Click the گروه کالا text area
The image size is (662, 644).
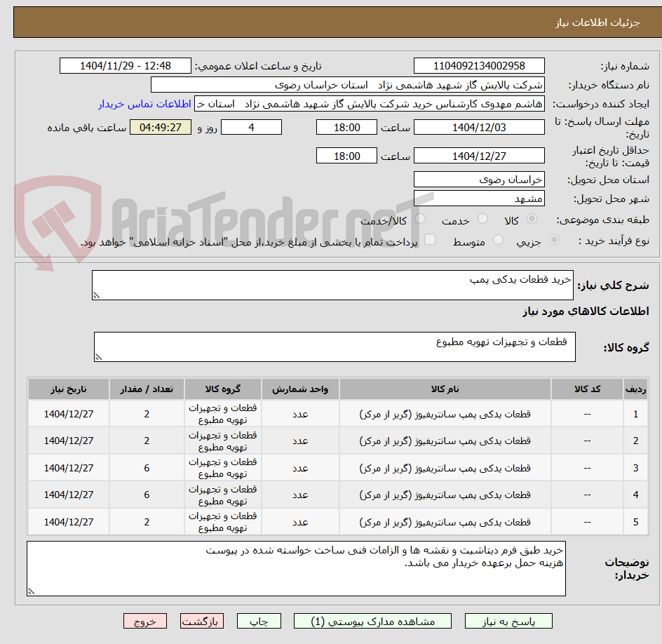335,347
